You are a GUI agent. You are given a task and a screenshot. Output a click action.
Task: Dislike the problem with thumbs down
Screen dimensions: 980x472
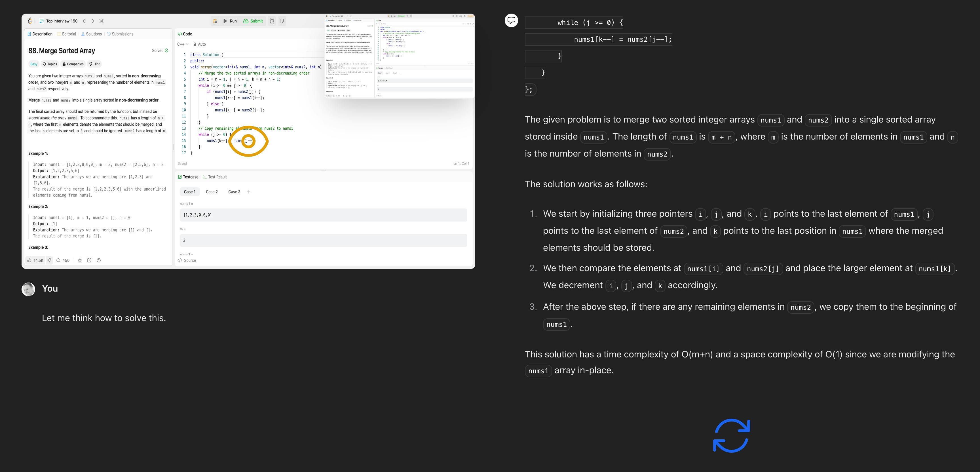pyautogui.click(x=49, y=260)
